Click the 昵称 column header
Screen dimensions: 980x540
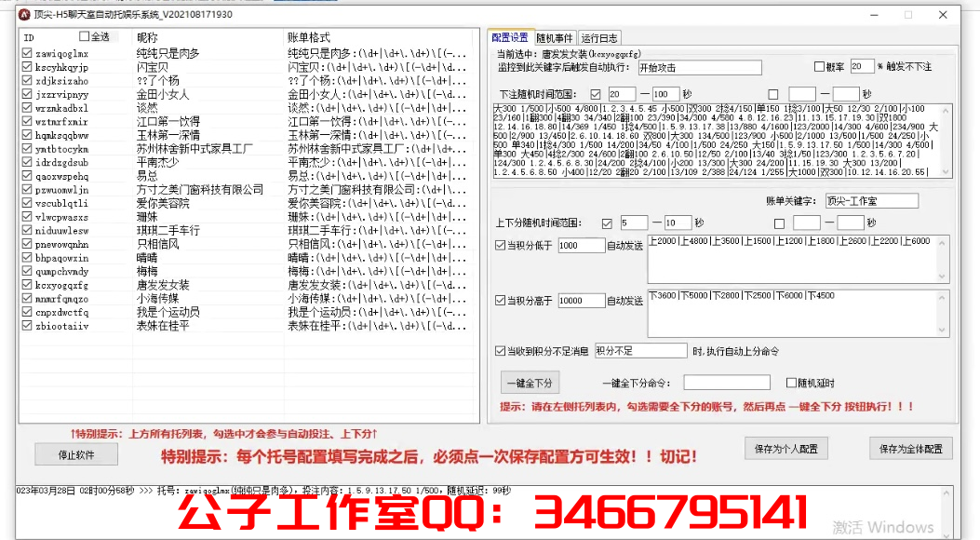pyautogui.click(x=147, y=37)
